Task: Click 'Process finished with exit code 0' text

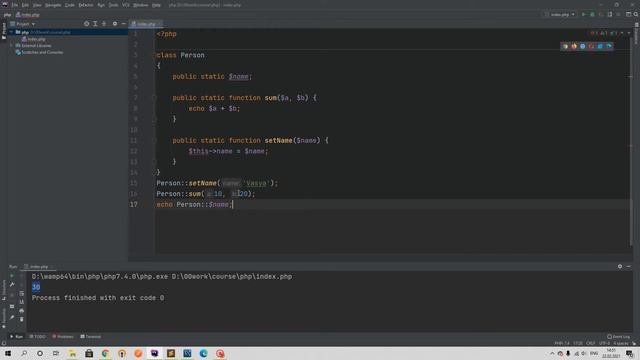Action: 98,298
